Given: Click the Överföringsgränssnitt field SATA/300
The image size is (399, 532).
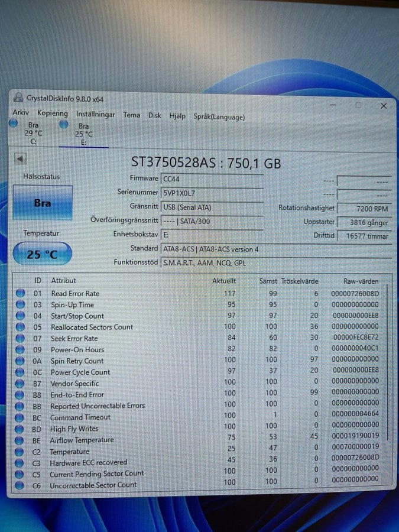Looking at the screenshot, I should 212,221.
